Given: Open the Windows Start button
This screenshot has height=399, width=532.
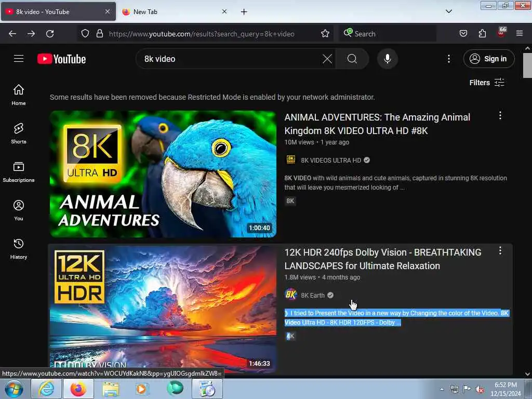Looking at the screenshot, I should pyautogui.click(x=14, y=389).
